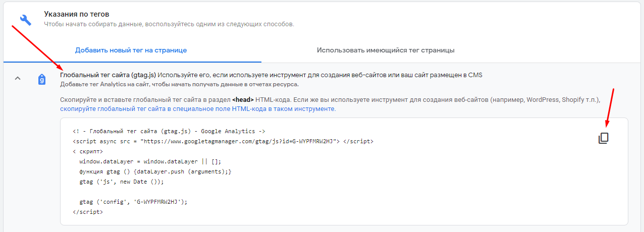Click the gtag 'config' code line
Viewport: 644px width, 232px height.
133,202
